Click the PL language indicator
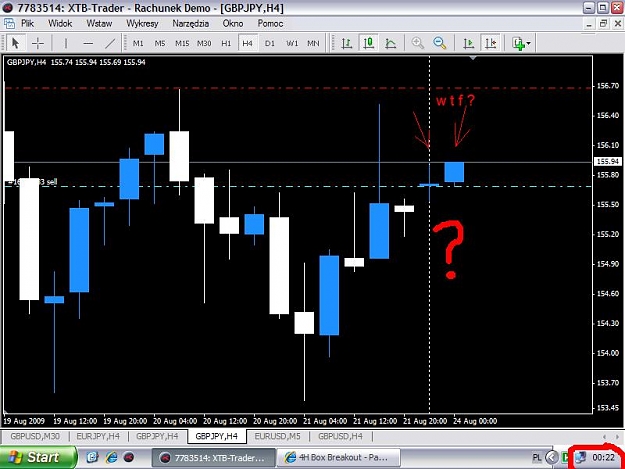This screenshot has height=469, width=625. coord(537,458)
